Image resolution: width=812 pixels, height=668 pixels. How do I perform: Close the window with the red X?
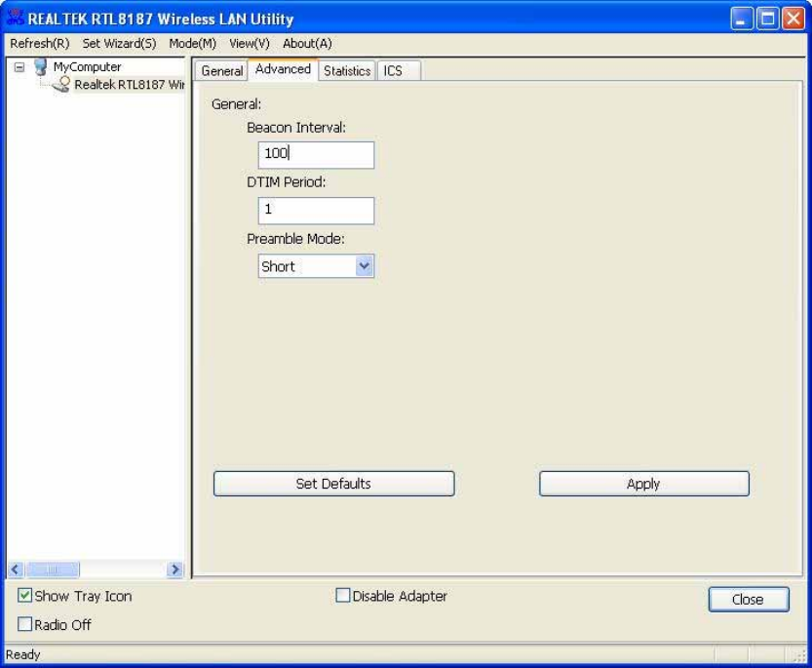coord(793,19)
